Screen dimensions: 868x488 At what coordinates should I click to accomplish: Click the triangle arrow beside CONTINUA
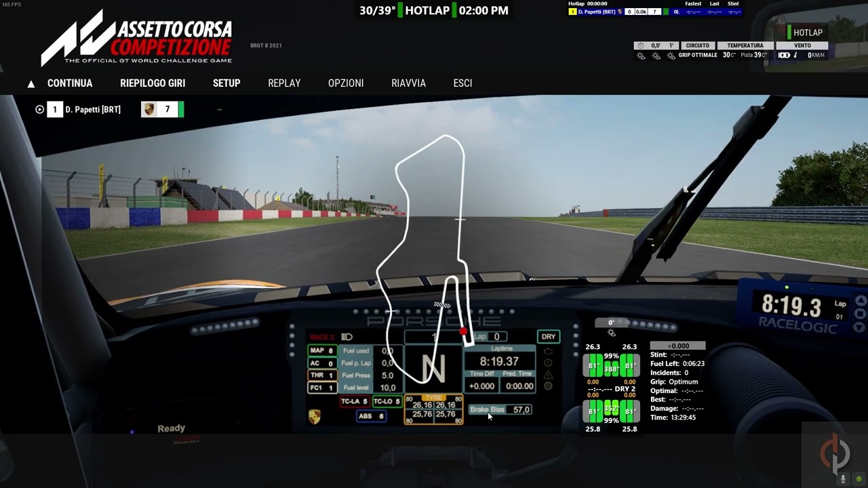[x=31, y=84]
